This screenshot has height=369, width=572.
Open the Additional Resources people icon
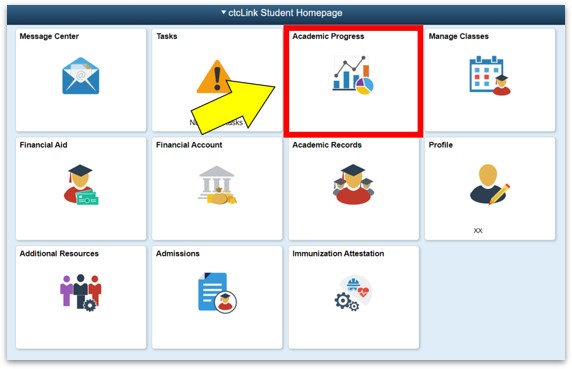pos(81,292)
